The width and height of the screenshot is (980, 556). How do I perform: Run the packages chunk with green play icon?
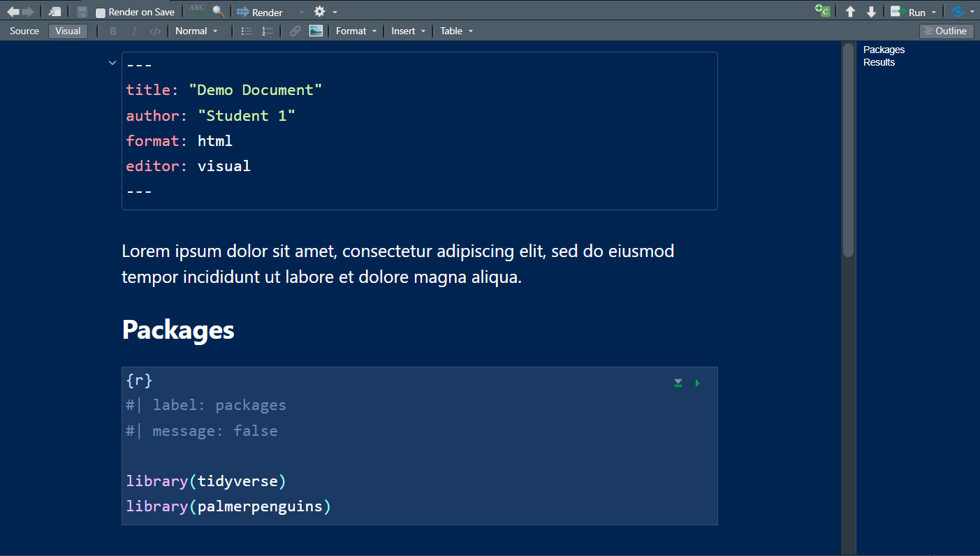(697, 383)
